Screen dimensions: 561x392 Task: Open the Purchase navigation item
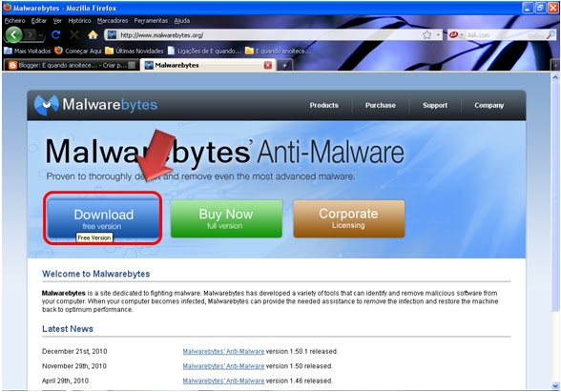(x=381, y=105)
